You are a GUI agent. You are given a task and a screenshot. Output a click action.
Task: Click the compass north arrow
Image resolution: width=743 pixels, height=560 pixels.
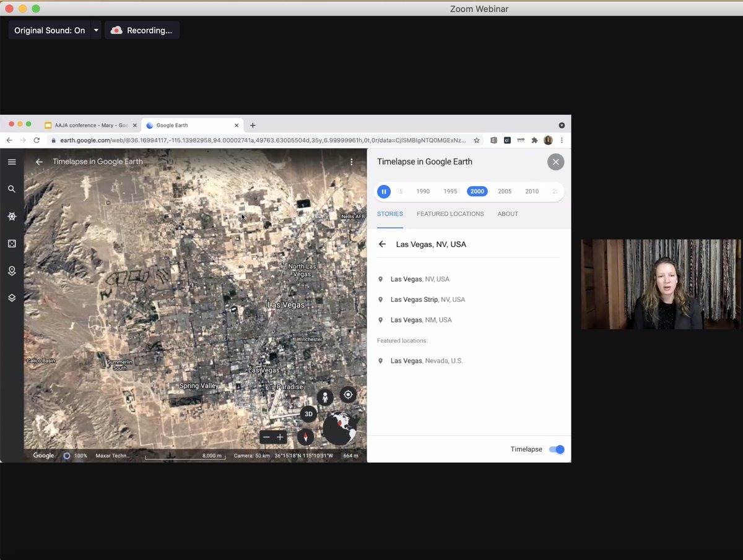click(305, 437)
